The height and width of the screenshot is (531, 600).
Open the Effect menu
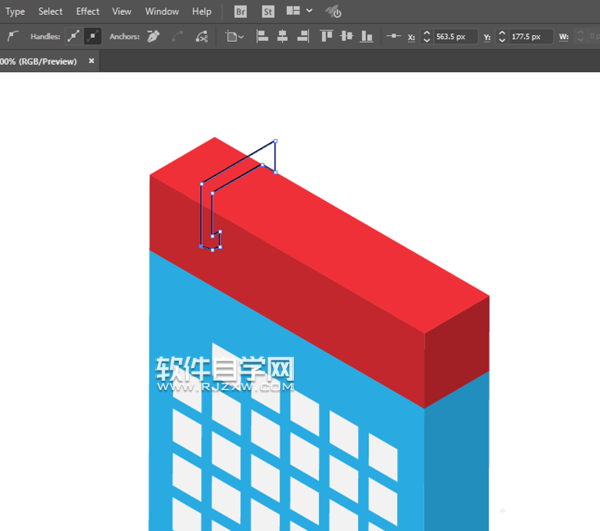[88, 12]
